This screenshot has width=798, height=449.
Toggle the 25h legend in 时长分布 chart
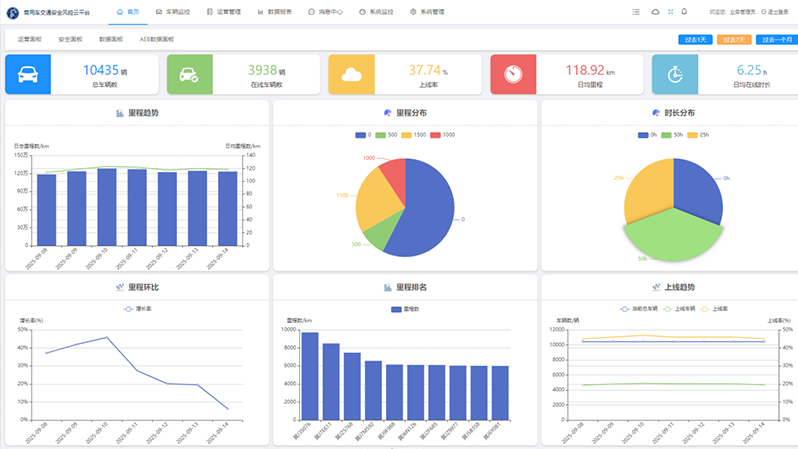pos(699,134)
